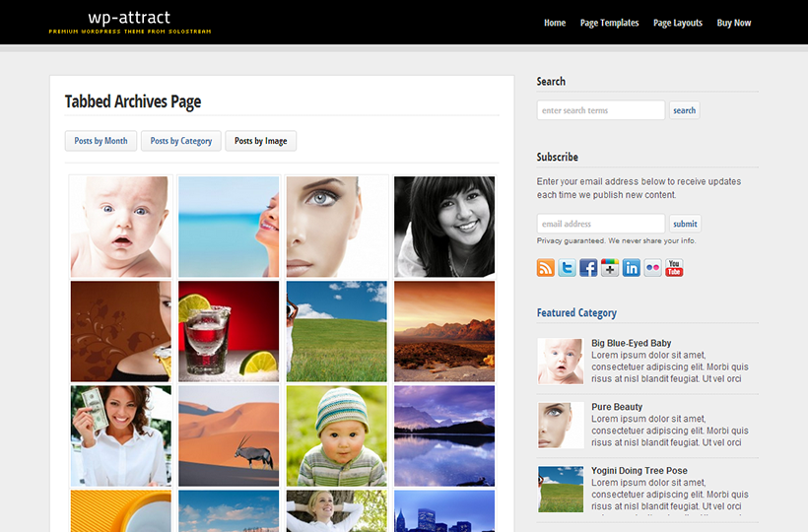Select the Posts by Image tab
Screen dimensions: 808x532
point(261,141)
